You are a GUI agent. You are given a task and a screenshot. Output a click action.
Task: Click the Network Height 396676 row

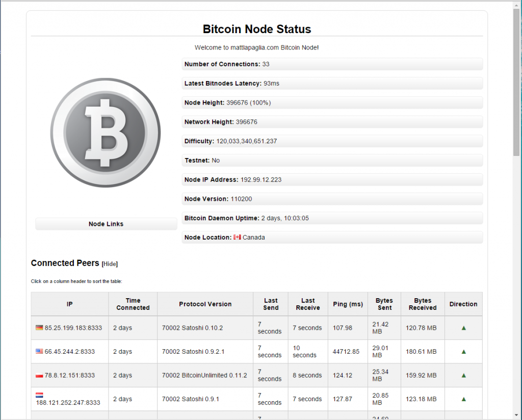coord(332,122)
